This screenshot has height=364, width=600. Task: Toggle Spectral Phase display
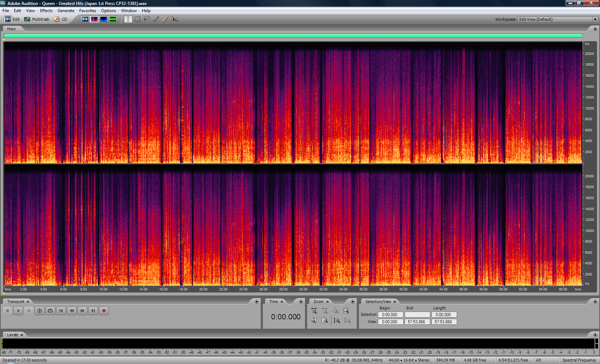113,19
